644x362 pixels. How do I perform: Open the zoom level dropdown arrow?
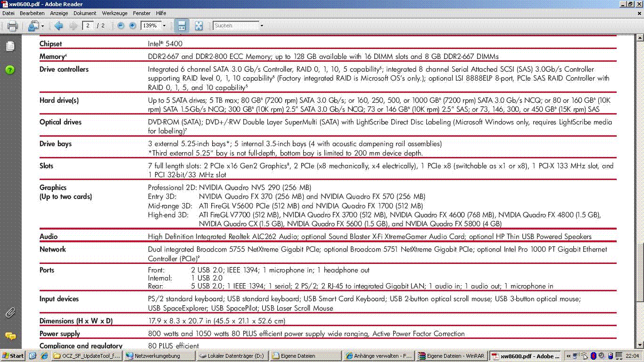(164, 26)
